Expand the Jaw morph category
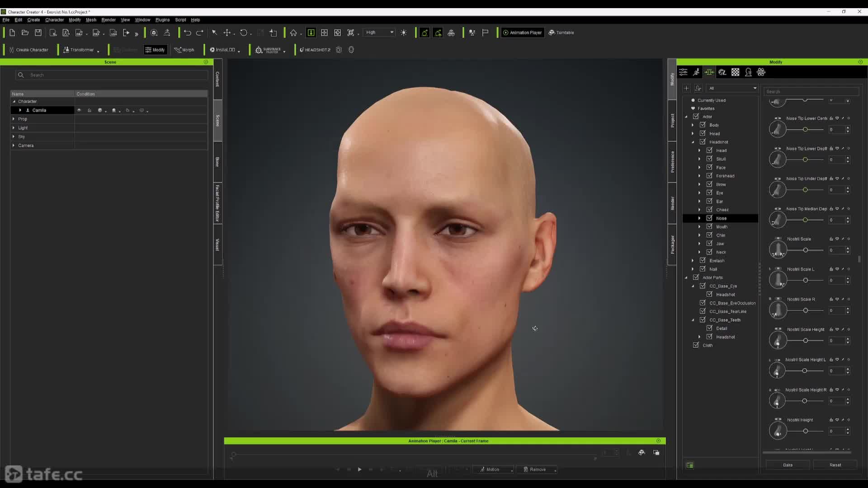This screenshot has width=868, height=488. coord(699,244)
